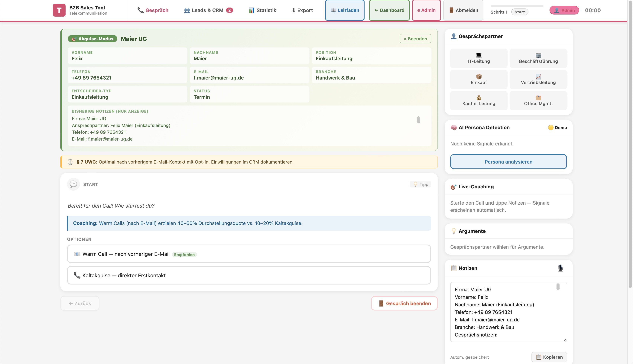Click Abmelden to log out

(463, 10)
